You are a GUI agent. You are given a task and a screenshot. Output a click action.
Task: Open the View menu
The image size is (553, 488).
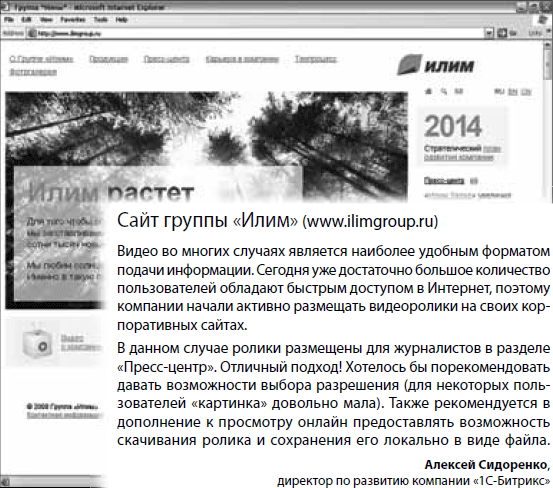click(46, 20)
